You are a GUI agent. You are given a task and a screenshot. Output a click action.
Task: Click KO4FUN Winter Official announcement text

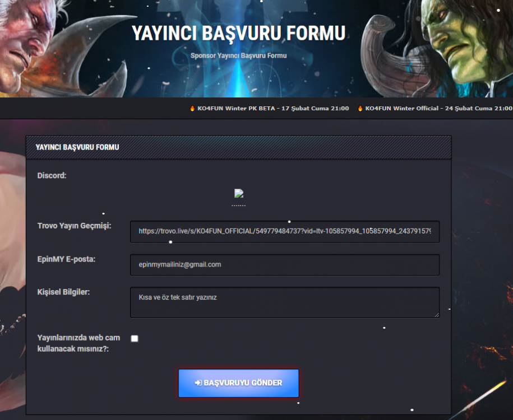point(439,108)
